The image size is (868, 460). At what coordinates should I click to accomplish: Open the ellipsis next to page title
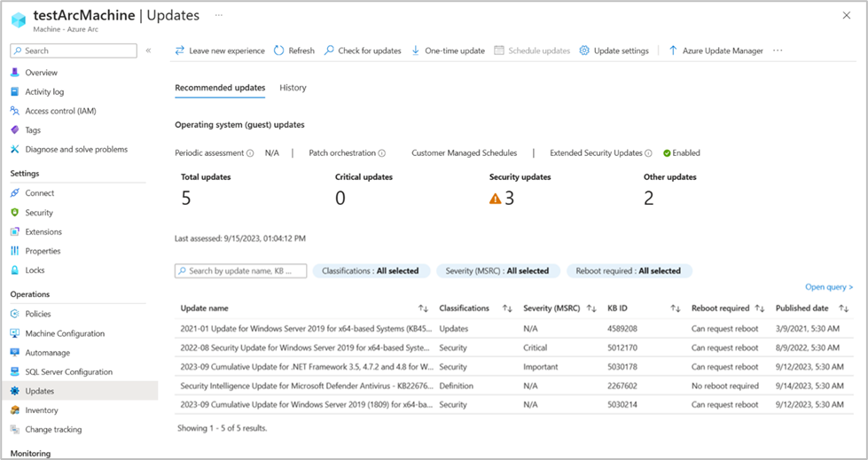(219, 15)
